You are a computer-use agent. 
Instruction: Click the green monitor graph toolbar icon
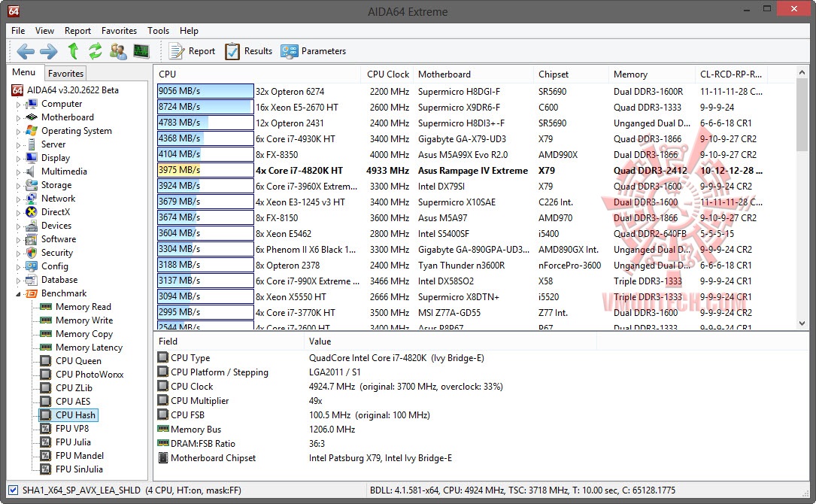pyautogui.click(x=141, y=51)
